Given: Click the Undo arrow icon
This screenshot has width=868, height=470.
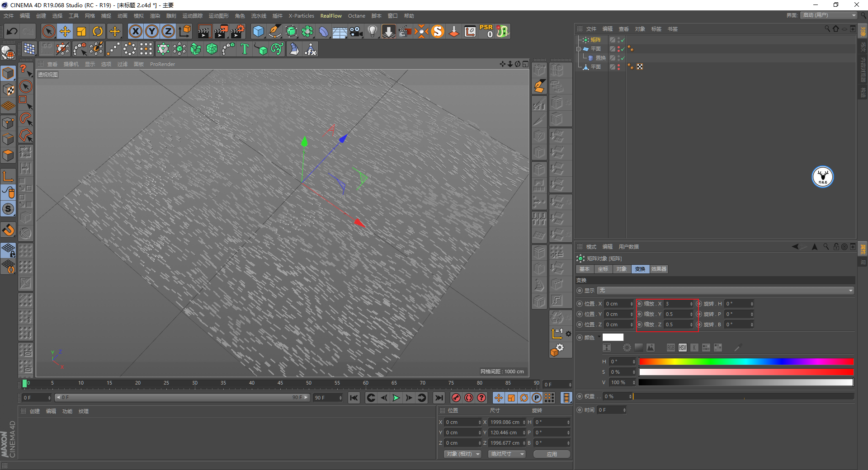Looking at the screenshot, I should [x=12, y=31].
